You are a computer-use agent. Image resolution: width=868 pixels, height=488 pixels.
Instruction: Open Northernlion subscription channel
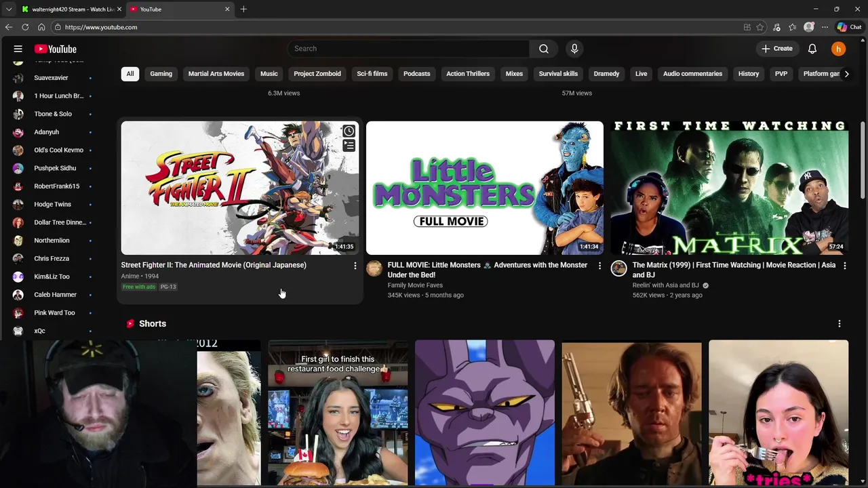53,241
